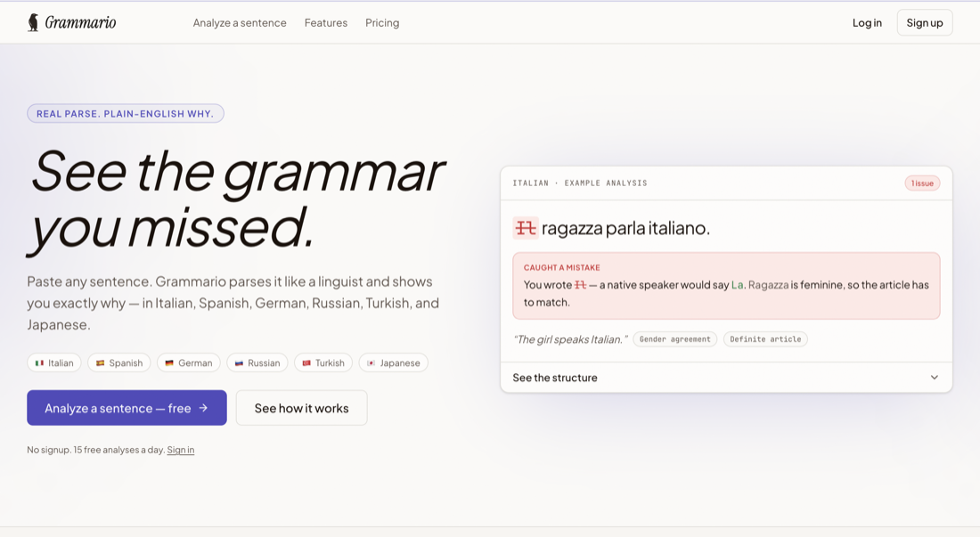The image size is (980, 537).
Task: Click the Russian flag icon
Action: tap(239, 362)
